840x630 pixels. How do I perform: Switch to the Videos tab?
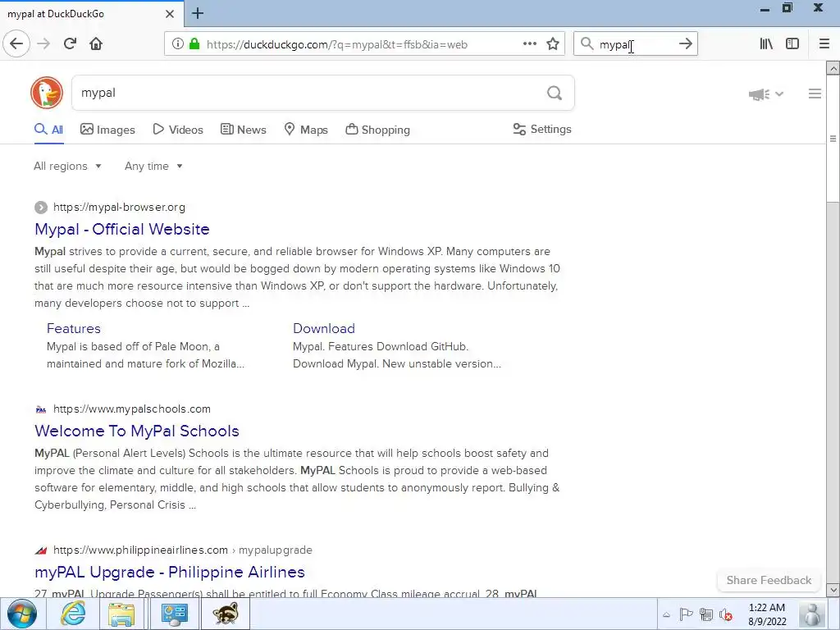178,130
